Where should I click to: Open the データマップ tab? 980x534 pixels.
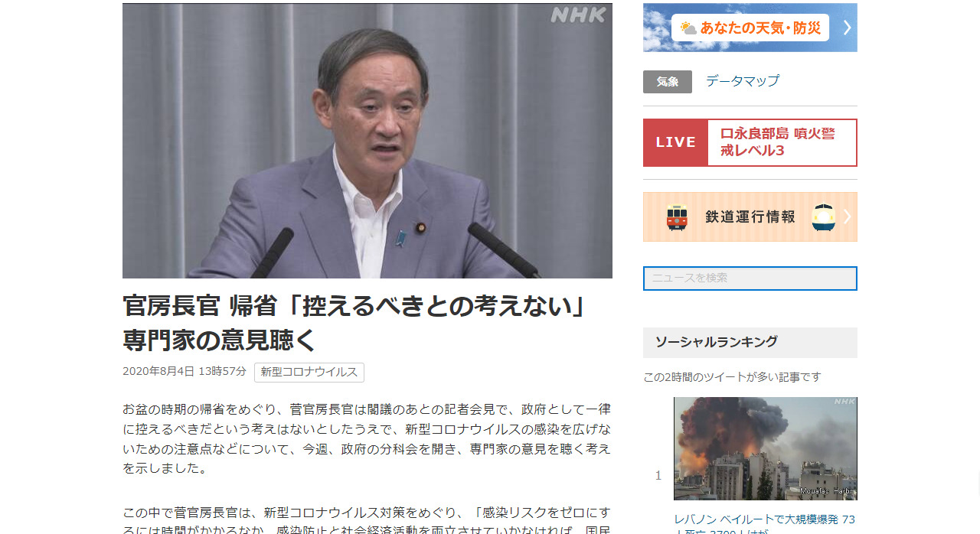(x=743, y=81)
